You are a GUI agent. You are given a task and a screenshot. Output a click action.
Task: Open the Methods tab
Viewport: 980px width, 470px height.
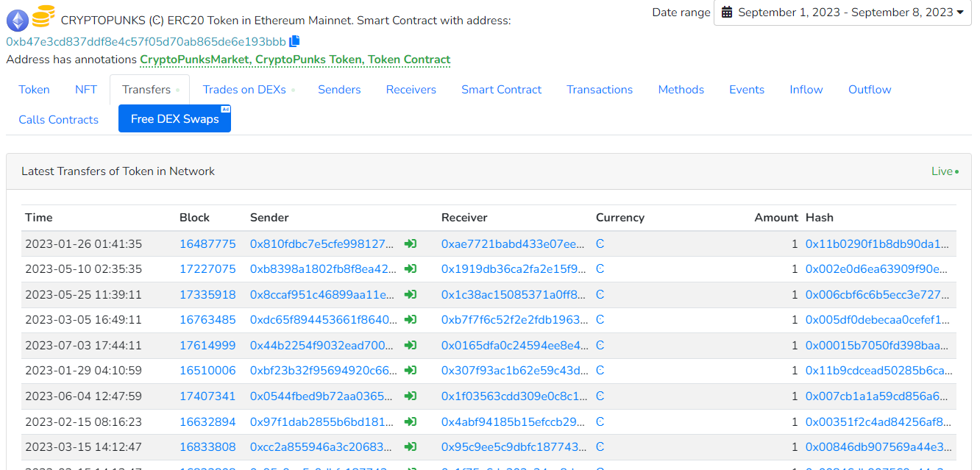681,90
